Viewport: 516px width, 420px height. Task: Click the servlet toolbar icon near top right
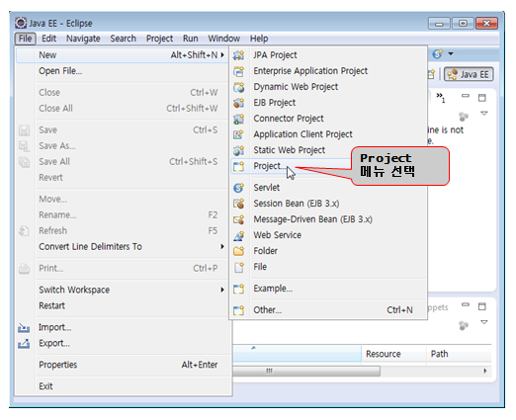(438, 53)
